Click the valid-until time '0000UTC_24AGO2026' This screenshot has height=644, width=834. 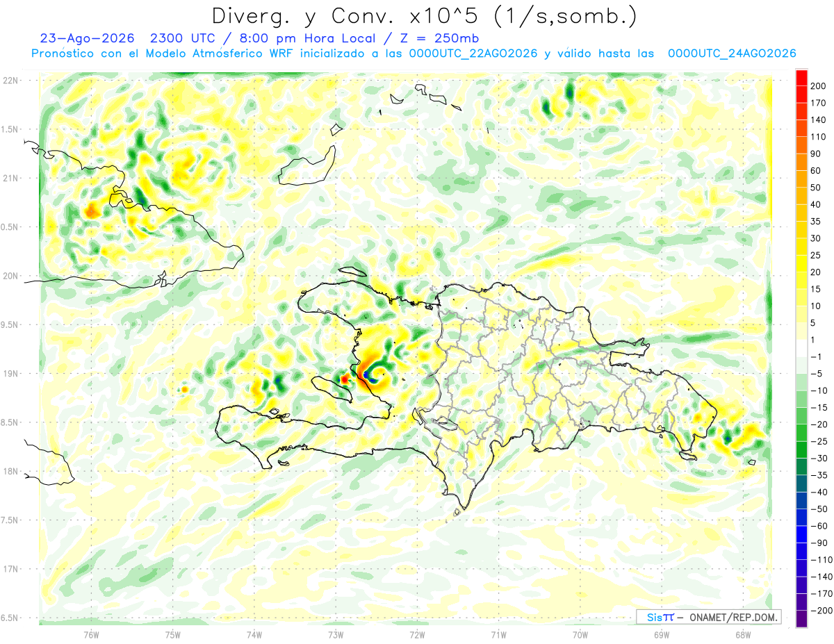tap(731, 53)
